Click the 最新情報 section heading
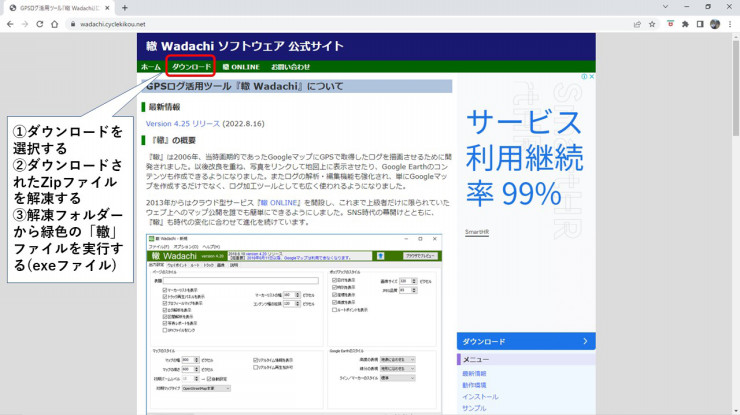 point(164,107)
